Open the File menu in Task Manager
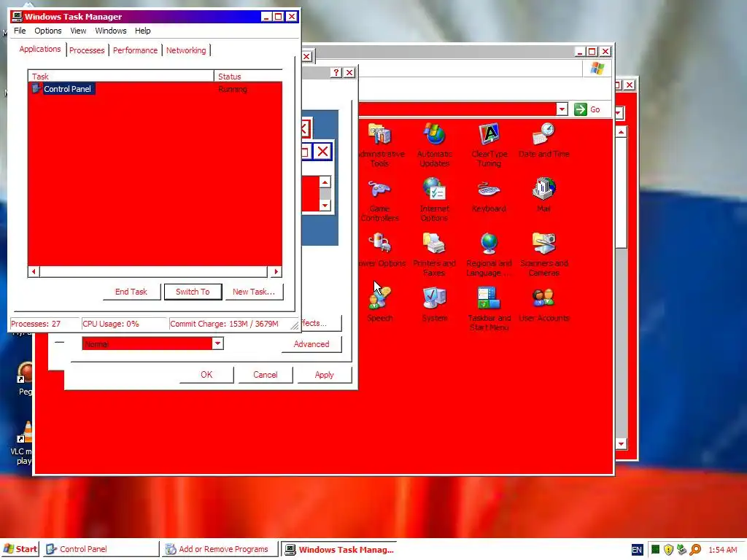Viewport: 747px width, 560px height. pyautogui.click(x=20, y=31)
